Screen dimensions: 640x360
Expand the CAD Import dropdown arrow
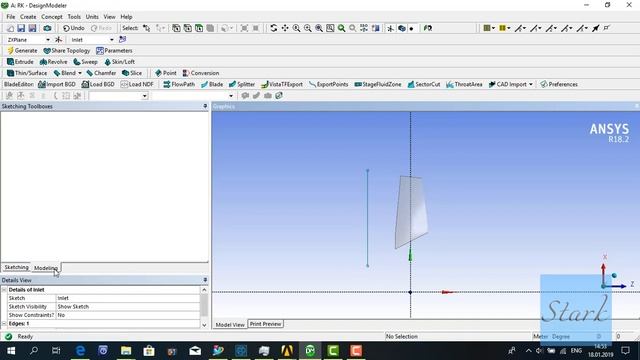[x=531, y=84]
